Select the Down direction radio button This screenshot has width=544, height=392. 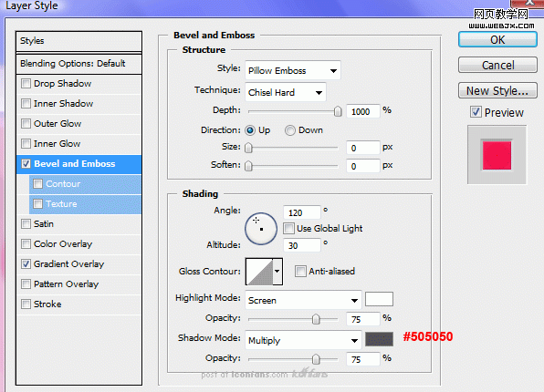click(290, 130)
